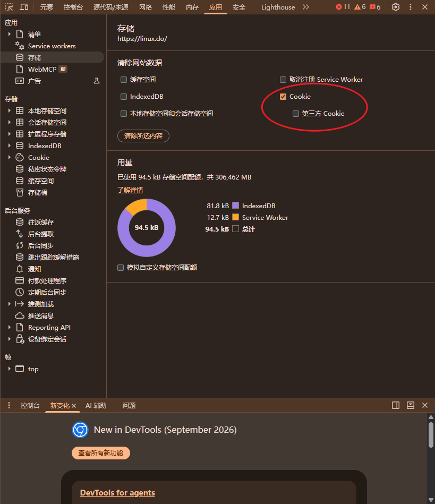The image size is (435, 504).
Task: Open drawer three-dot menu
Action: coord(9,405)
